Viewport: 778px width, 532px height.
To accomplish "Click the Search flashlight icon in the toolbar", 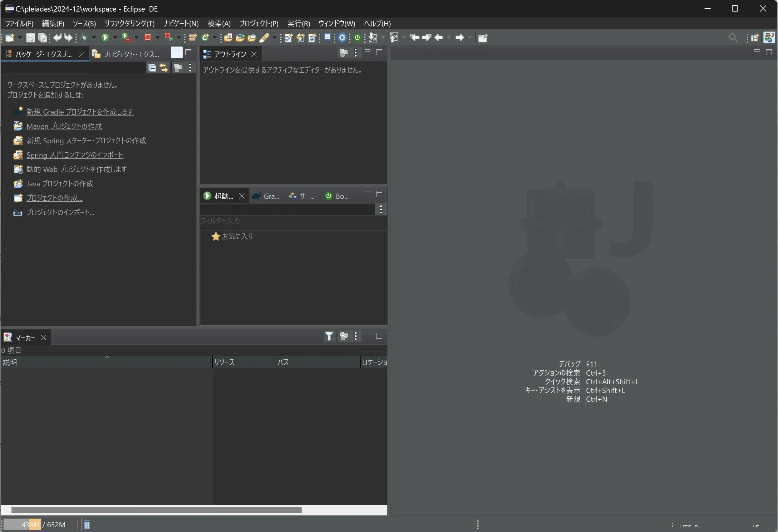I will pyautogui.click(x=264, y=37).
